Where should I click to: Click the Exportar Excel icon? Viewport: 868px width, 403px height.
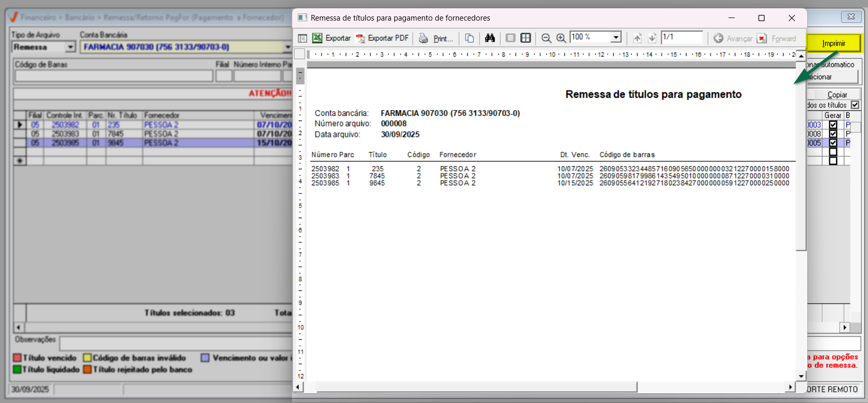point(317,38)
